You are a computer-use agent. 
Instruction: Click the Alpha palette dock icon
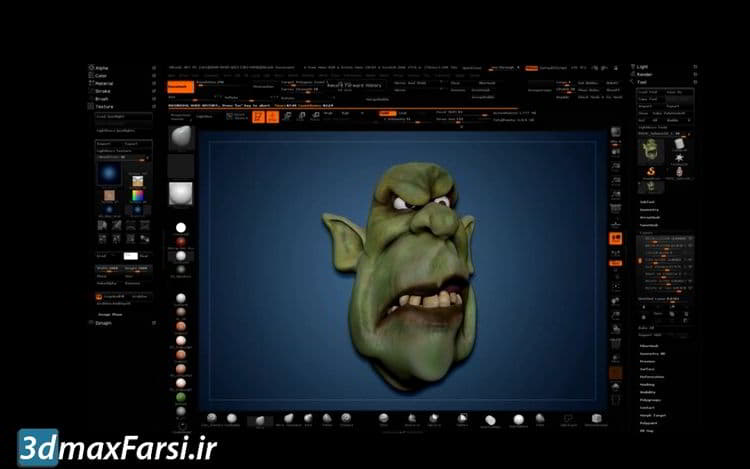[154, 68]
